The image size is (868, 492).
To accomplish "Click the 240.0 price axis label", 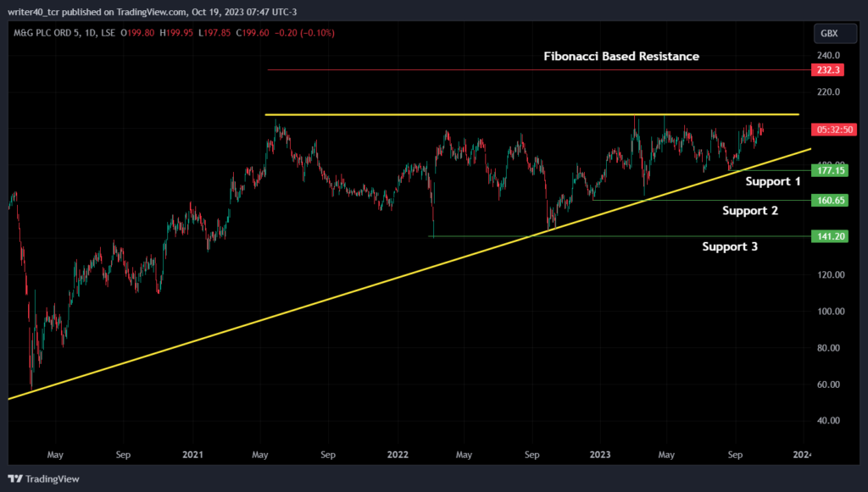I will [828, 55].
